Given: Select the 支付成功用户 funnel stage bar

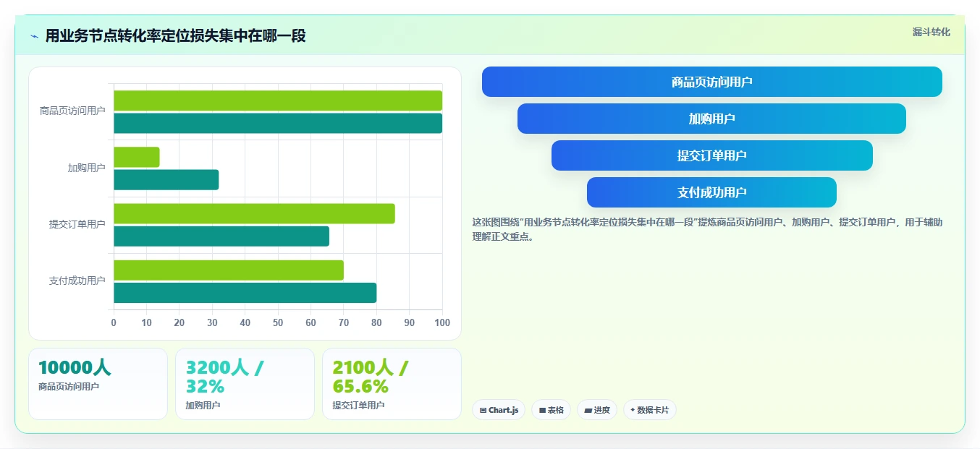Looking at the screenshot, I should point(711,192).
